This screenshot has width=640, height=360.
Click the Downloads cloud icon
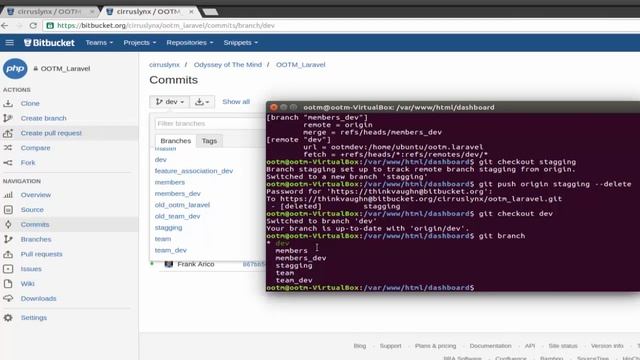[x=8, y=298]
